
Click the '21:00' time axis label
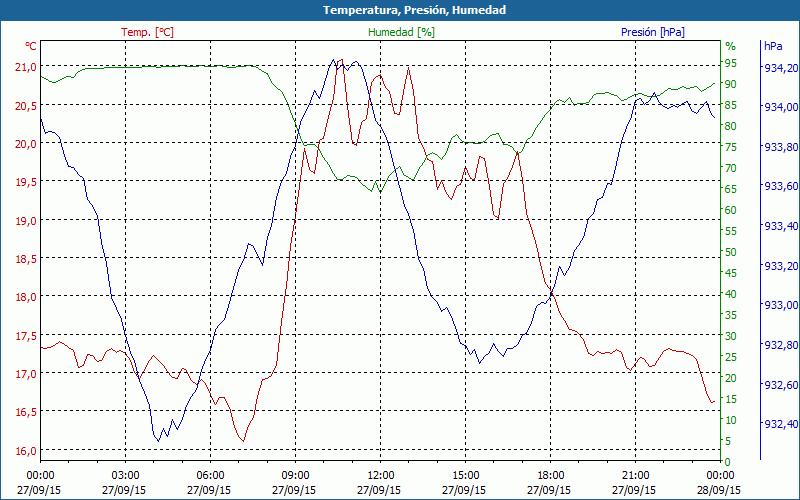(x=636, y=476)
